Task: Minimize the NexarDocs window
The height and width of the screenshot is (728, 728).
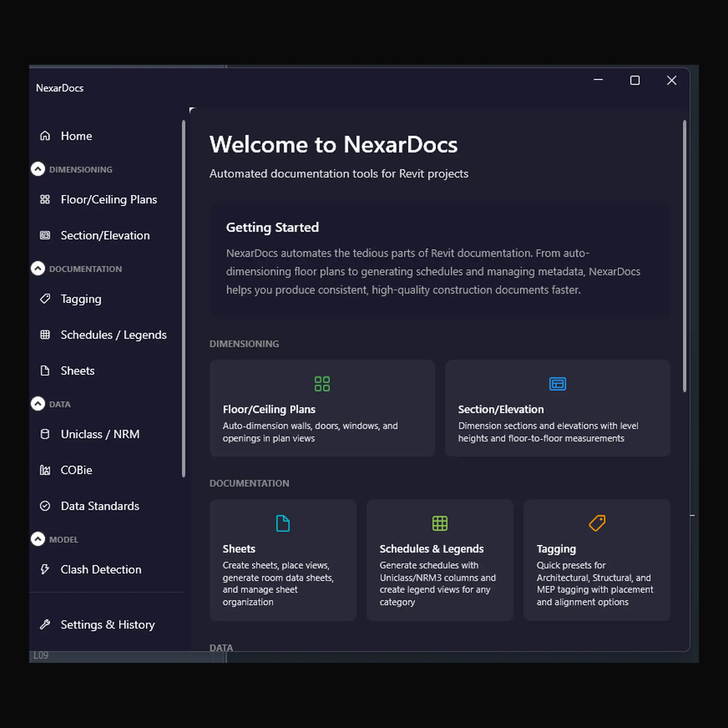Action: [598, 80]
